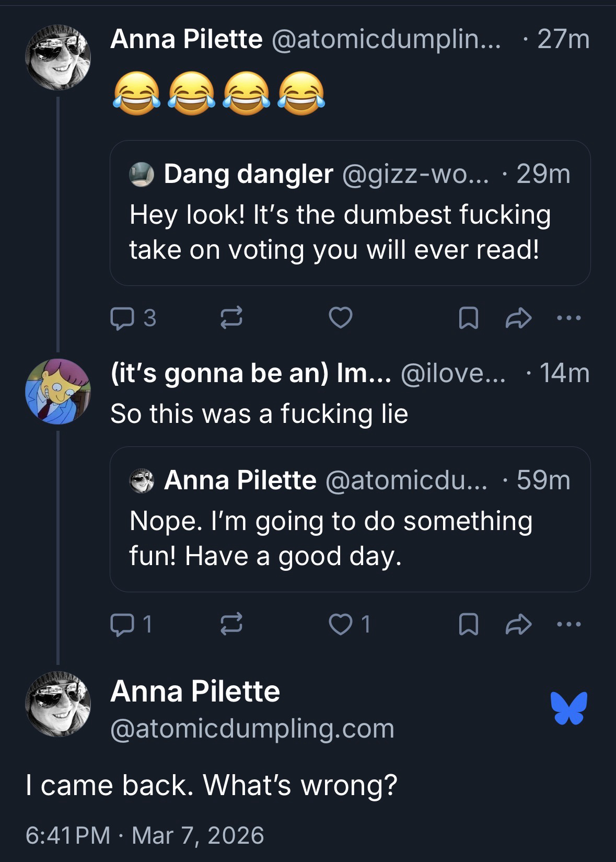Bookmark the "fucking lie" post
The width and height of the screenshot is (616, 862).
(468, 624)
